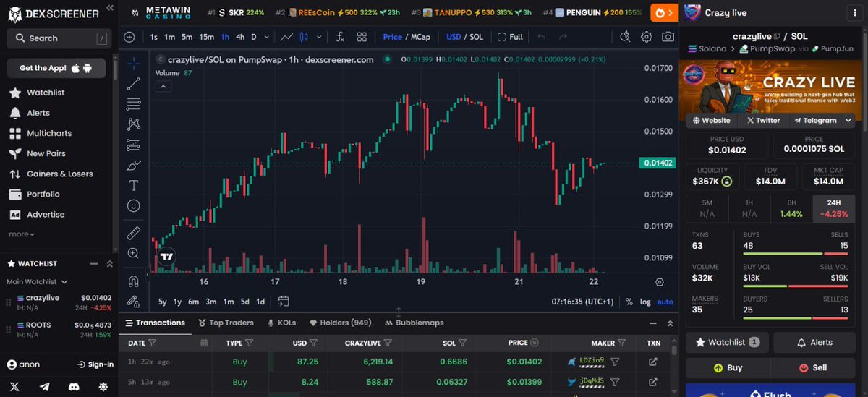Open Watchlist in the sidebar
Viewport: 868px width, 397px height.
click(46, 93)
